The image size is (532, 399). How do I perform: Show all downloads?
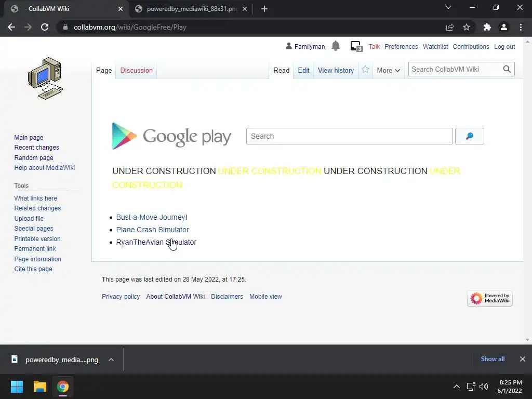point(493,359)
